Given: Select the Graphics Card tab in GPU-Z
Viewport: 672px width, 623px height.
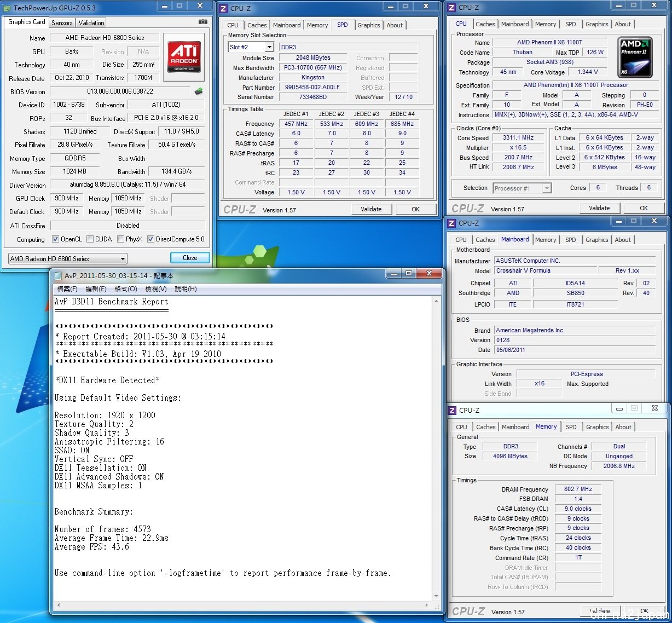Looking at the screenshot, I should coord(27,22).
